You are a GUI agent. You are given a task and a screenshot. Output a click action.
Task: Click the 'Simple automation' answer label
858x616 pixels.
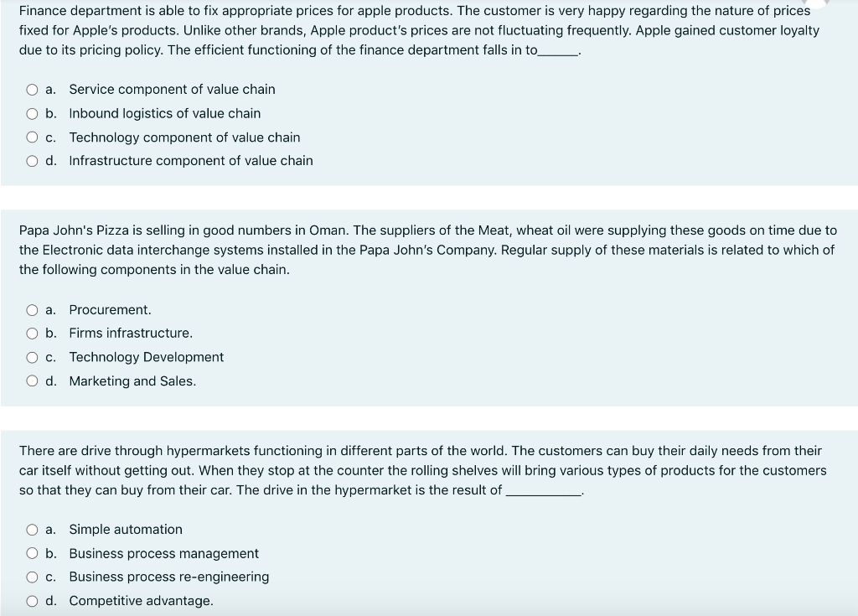(x=126, y=530)
